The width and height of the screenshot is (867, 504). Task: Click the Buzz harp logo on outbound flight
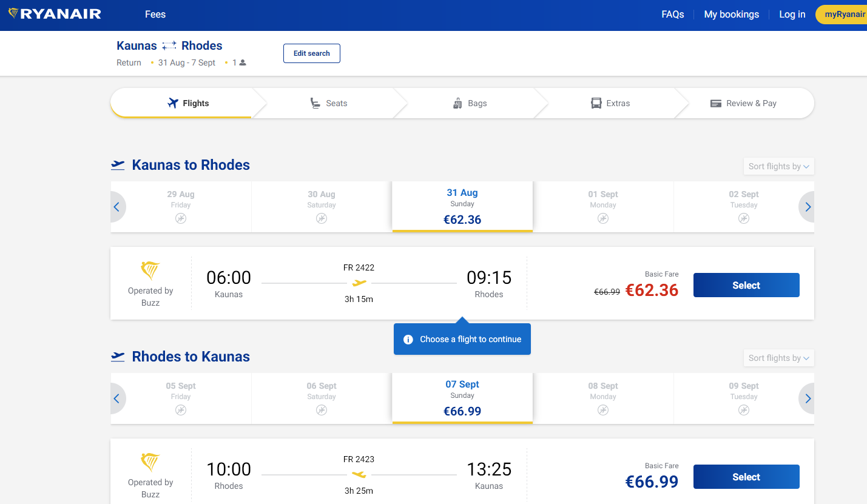click(150, 270)
